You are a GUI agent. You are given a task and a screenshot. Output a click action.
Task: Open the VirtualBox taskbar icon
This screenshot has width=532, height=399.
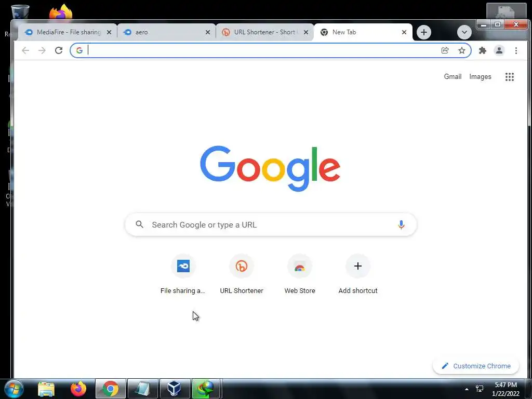174,389
